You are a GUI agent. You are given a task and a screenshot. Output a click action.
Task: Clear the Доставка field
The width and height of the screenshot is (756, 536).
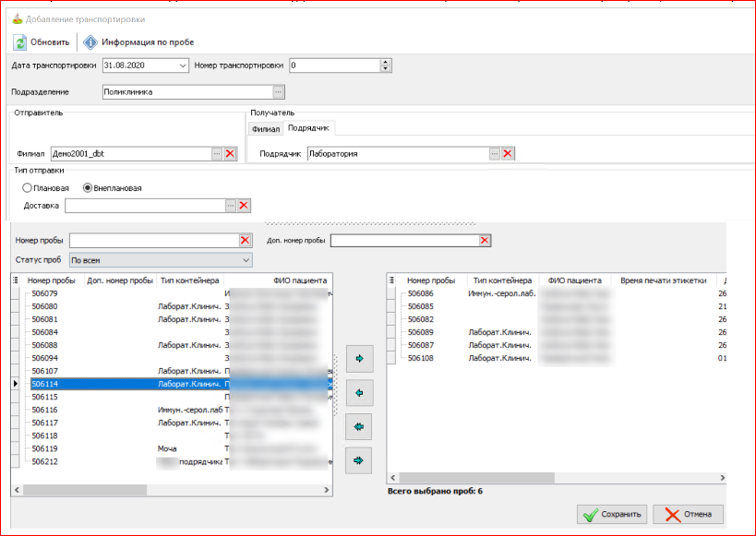(x=245, y=206)
